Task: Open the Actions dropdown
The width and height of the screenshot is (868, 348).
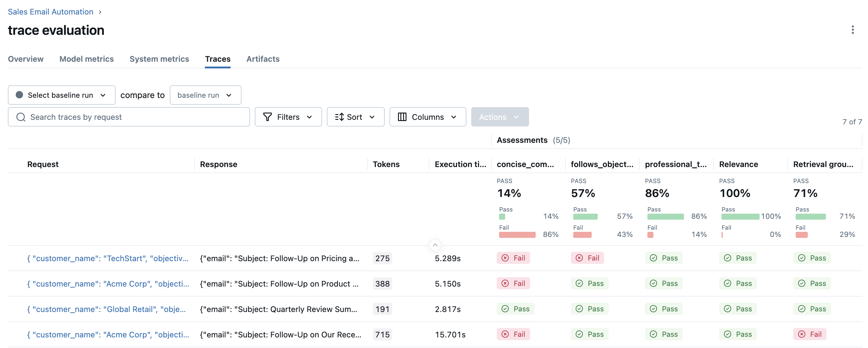Action: (500, 117)
